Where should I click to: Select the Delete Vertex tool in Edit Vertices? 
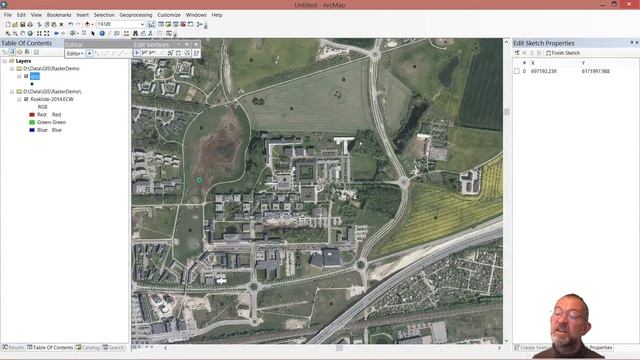click(x=152, y=53)
